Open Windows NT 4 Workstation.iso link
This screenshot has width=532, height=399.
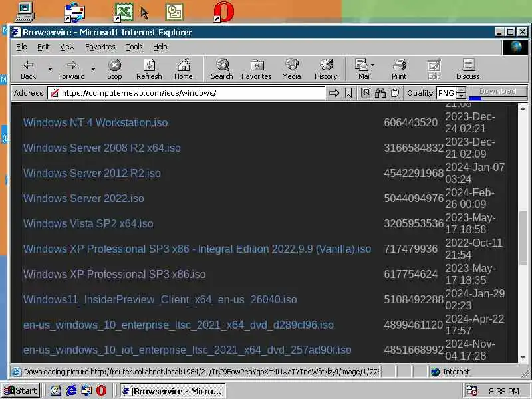(x=95, y=122)
